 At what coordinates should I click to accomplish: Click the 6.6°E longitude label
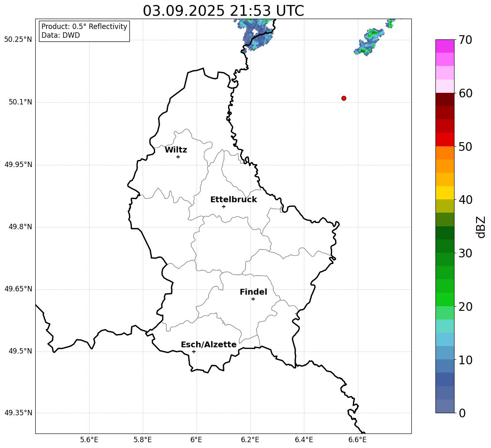pos(357,440)
